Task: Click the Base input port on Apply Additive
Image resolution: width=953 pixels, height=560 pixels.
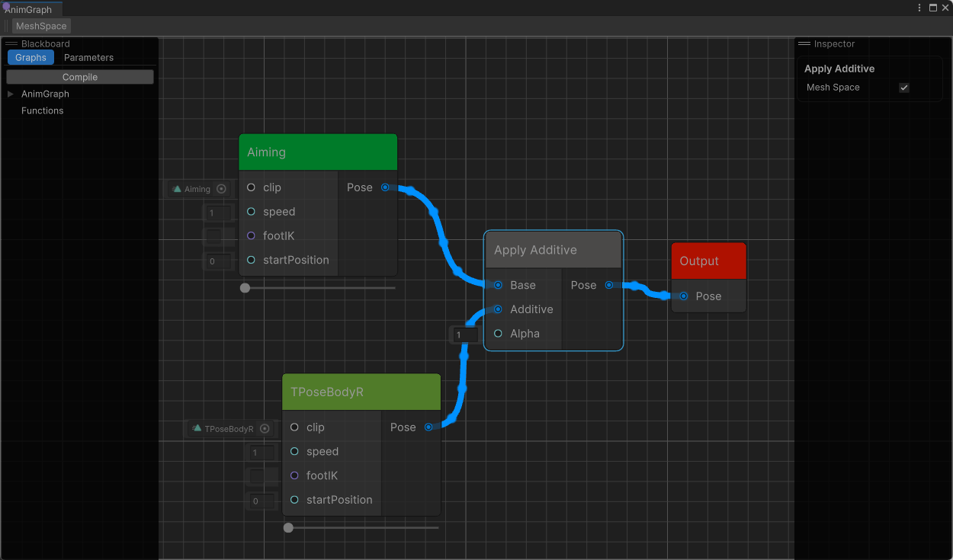Action: pyautogui.click(x=498, y=285)
